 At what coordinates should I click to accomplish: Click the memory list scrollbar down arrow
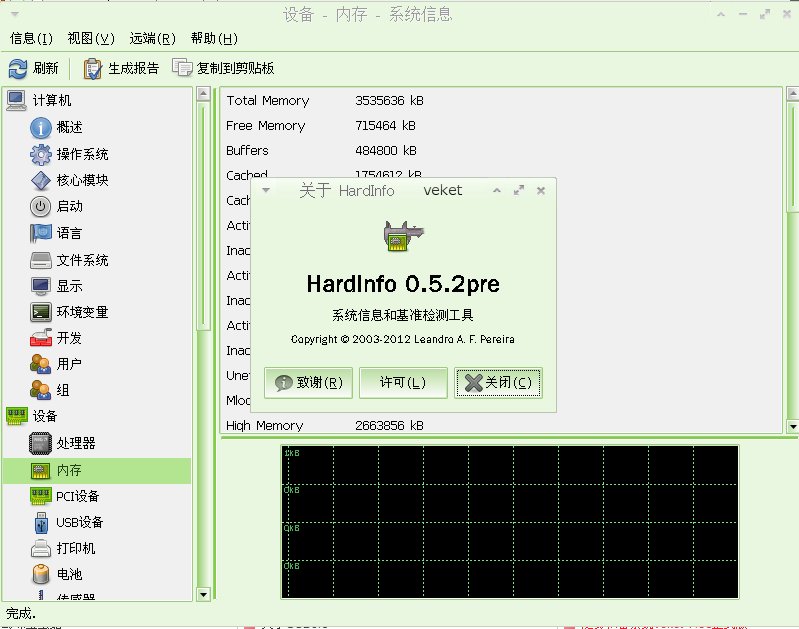point(792,427)
